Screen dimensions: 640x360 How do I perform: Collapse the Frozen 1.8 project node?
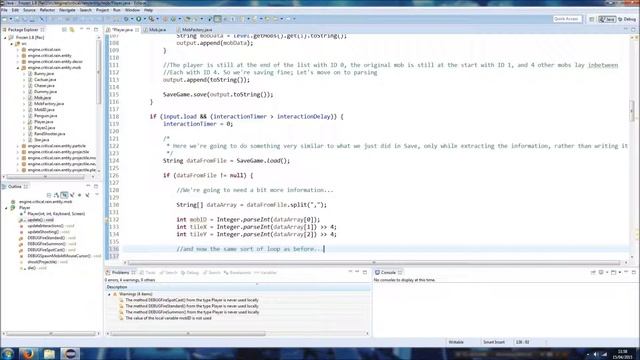click(6, 38)
